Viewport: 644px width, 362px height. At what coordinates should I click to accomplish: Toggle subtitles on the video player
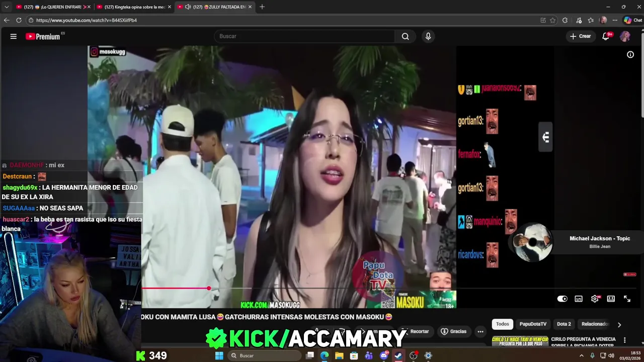coord(579,299)
